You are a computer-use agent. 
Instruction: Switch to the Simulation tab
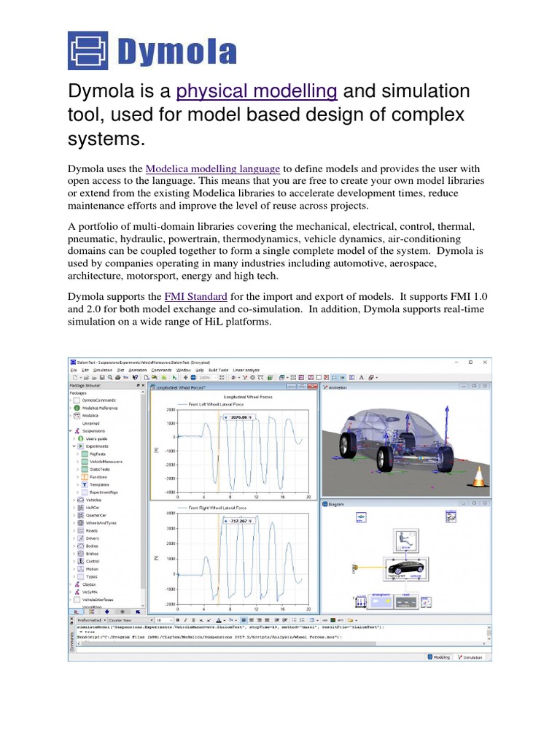pyautogui.click(x=470, y=657)
